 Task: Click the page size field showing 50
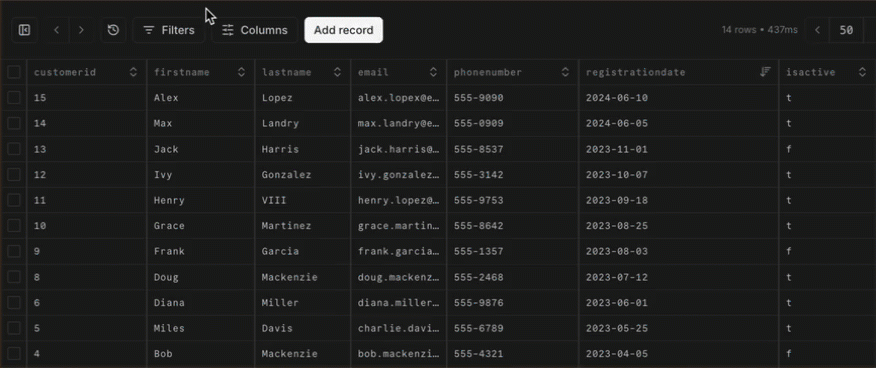846,30
